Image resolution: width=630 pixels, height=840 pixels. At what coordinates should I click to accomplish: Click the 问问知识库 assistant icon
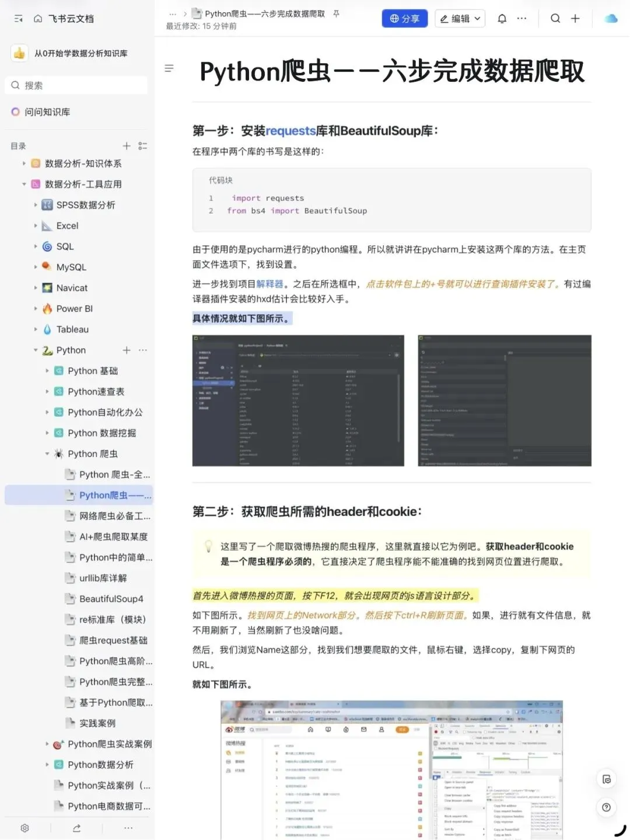(15, 111)
